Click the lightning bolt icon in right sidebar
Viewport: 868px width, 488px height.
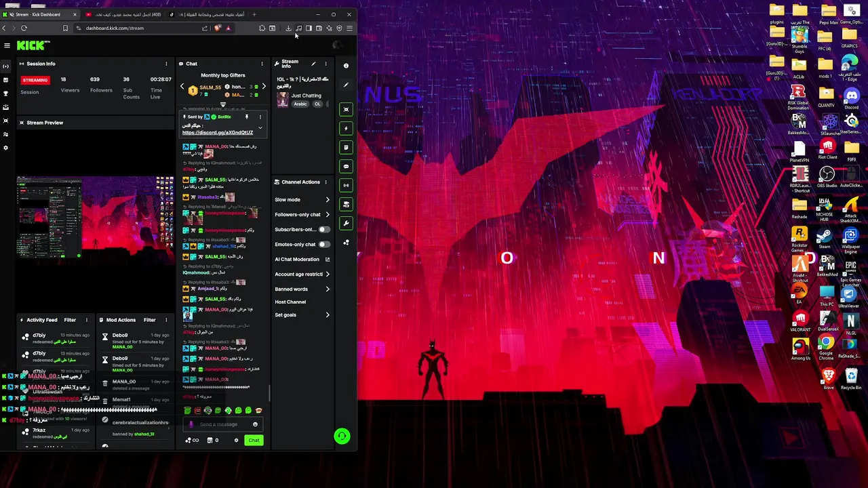346,128
